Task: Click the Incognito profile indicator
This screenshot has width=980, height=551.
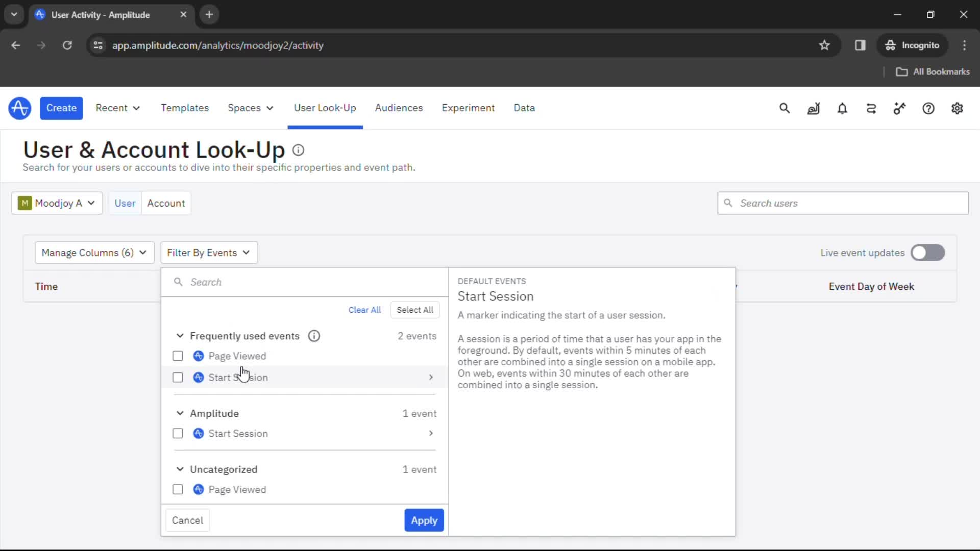Action: click(x=912, y=45)
